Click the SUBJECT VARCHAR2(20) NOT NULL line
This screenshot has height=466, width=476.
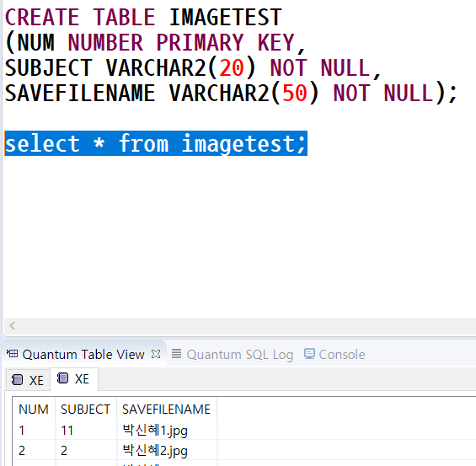coord(193,67)
